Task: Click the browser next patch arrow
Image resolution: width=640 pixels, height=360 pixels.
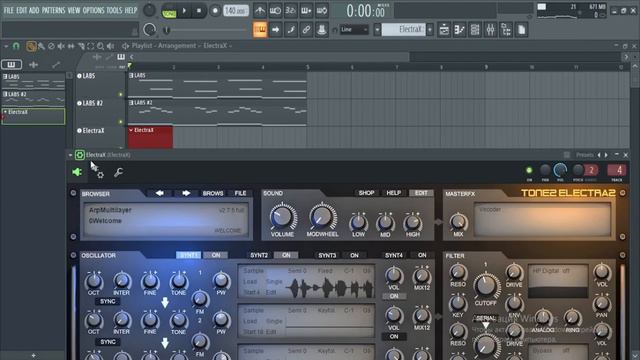Action: [x=186, y=193]
